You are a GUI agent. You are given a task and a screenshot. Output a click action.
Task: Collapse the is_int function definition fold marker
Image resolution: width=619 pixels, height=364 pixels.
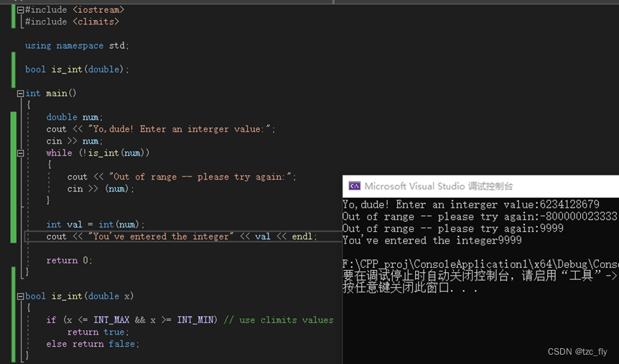tap(21, 297)
